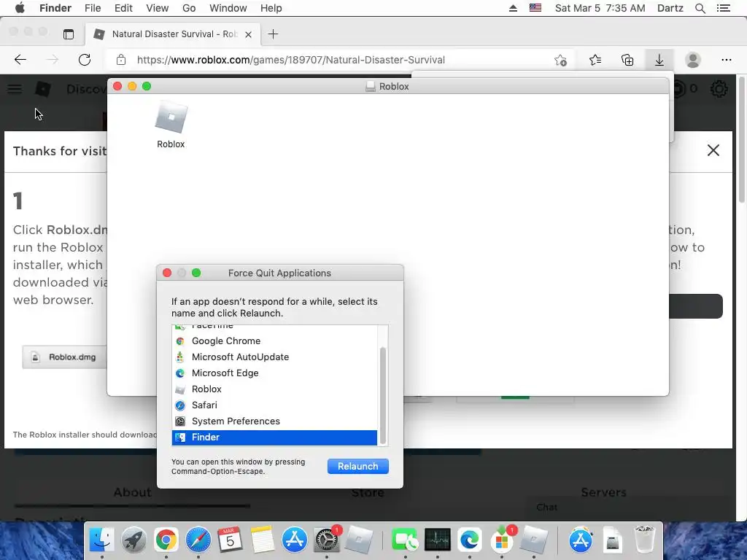Open Finder from the Dock
The height and width of the screenshot is (560, 747).
[101, 540]
